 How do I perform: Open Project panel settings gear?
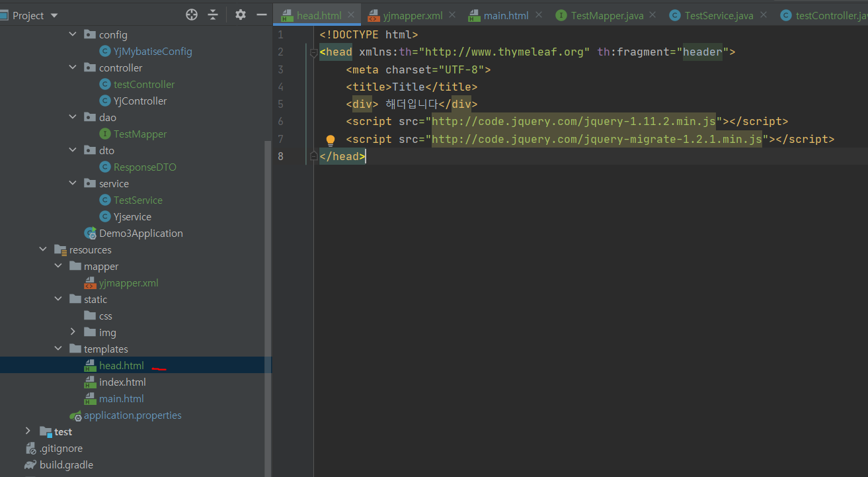pos(241,15)
